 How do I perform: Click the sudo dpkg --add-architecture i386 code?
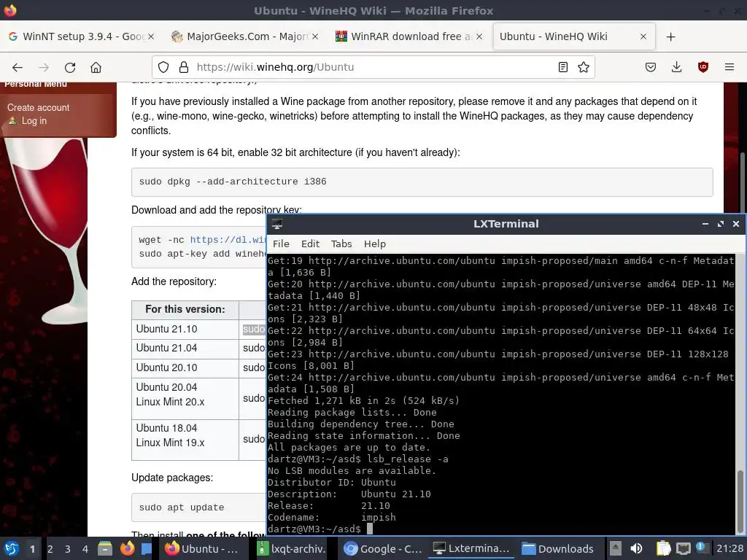point(233,182)
